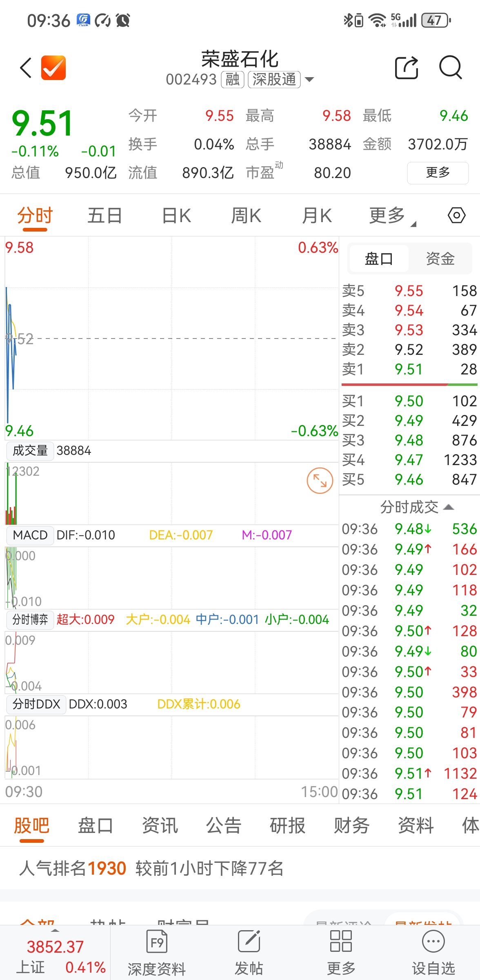The width and height of the screenshot is (480, 980).
Task: Tap the 市盈 80.20 value
Action: [x=332, y=173]
